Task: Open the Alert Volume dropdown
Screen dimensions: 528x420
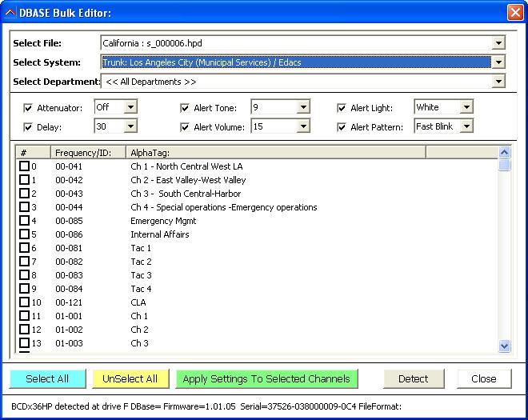Action: pos(303,126)
